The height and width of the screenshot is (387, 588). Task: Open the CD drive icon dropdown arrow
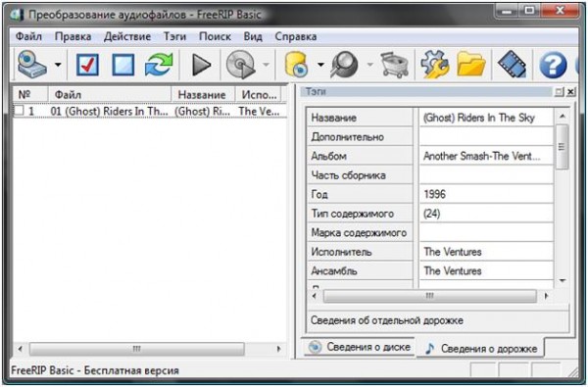point(58,65)
